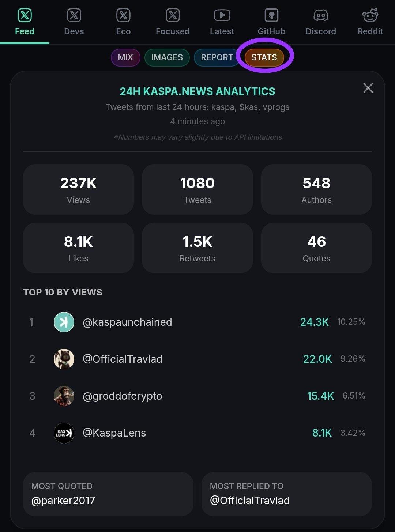The image size is (395, 532).
Task: Click the Devs X icon
Action: click(x=74, y=15)
